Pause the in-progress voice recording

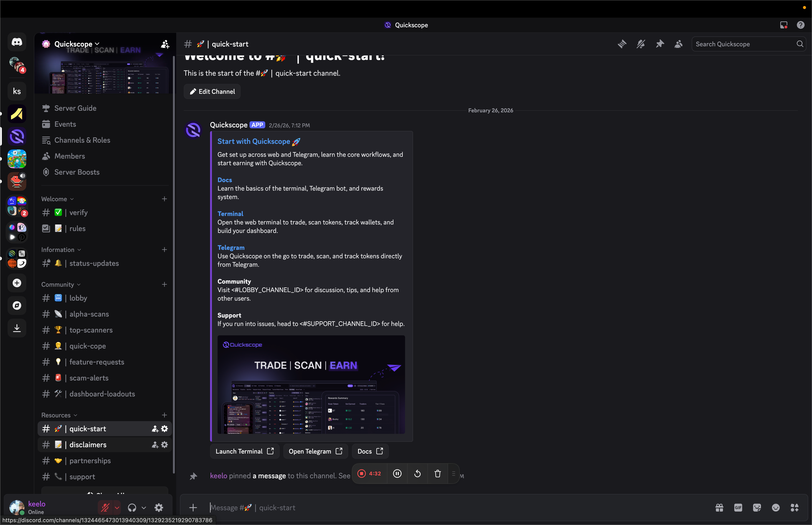point(397,474)
